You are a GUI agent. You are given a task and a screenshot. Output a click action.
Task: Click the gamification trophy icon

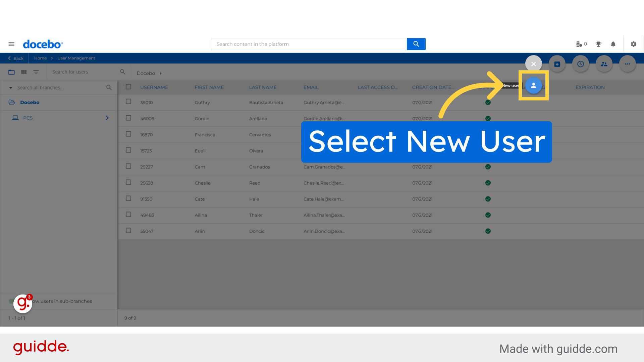(598, 44)
